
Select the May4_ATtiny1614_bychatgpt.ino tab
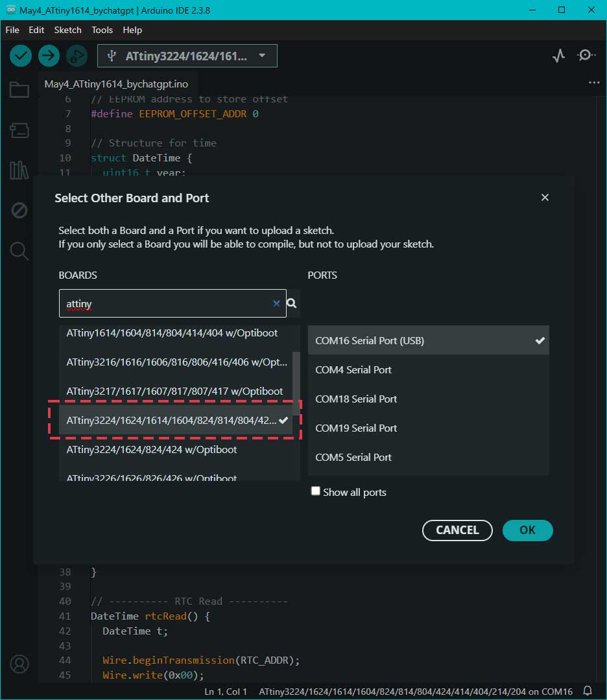click(x=116, y=84)
